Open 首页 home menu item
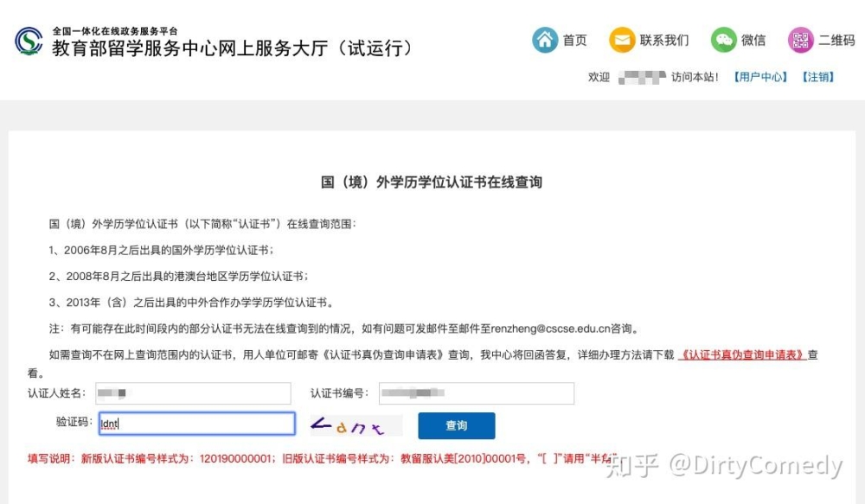Screen dimensions: 865x504 (x=574, y=41)
